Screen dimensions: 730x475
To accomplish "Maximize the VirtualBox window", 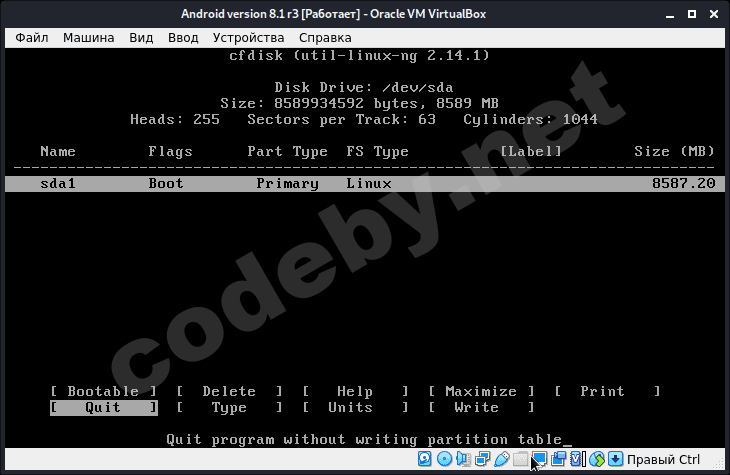I will pyautogui.click(x=692, y=14).
